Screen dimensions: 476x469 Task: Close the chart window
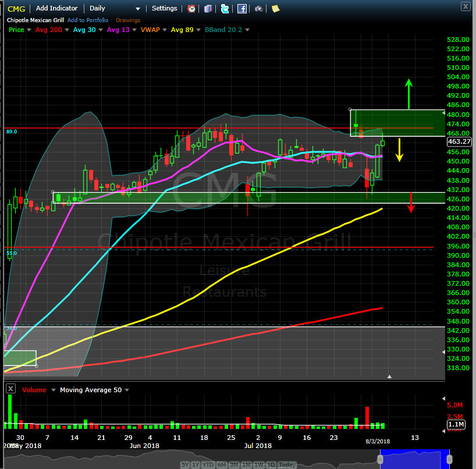(465, 6)
